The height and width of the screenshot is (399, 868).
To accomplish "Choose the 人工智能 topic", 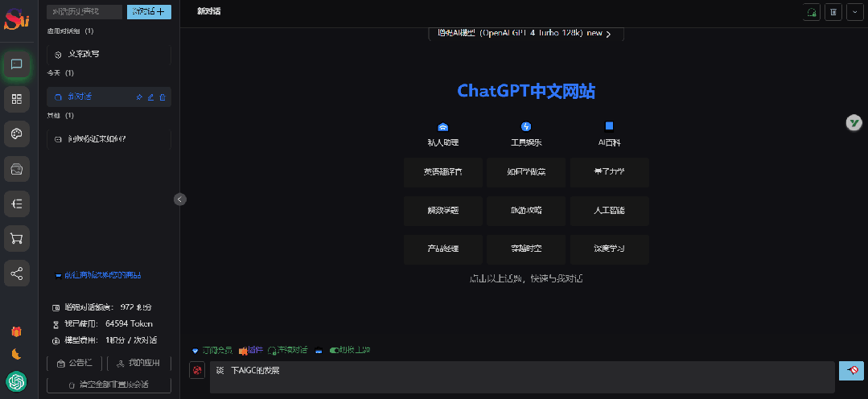I will click(610, 211).
